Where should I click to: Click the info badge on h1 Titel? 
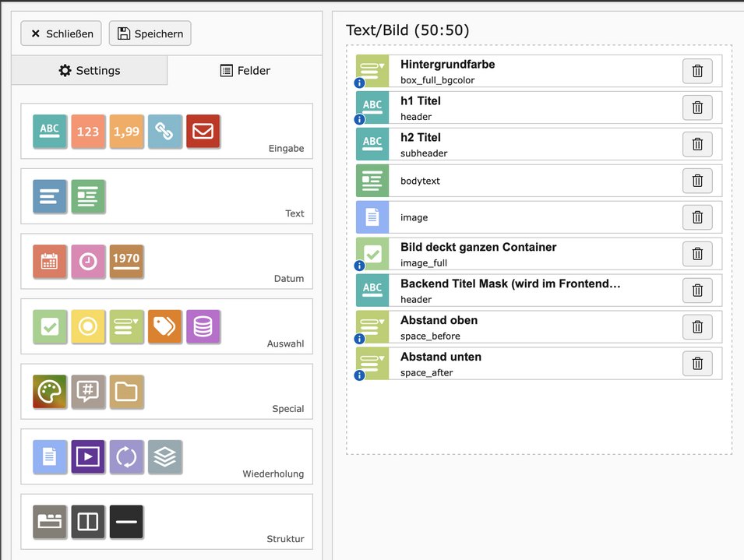point(360,119)
